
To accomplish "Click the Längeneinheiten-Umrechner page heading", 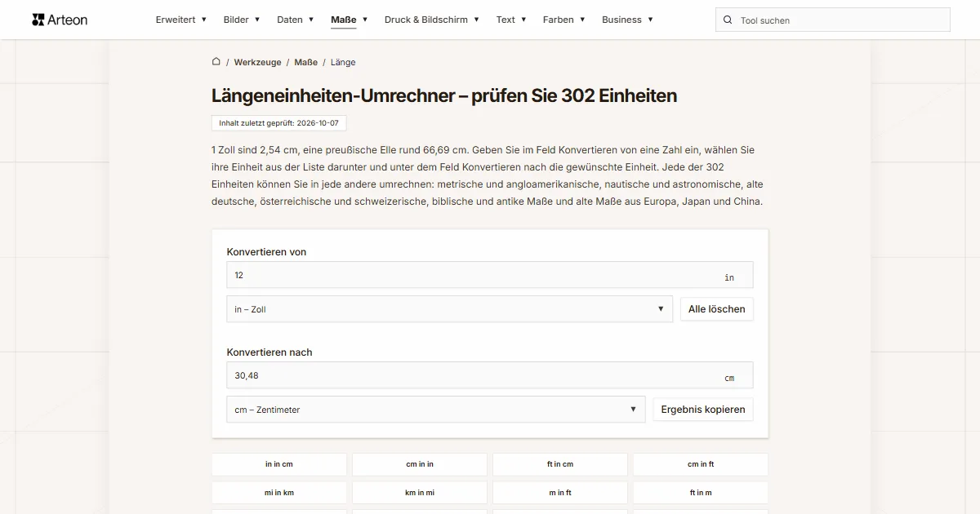I will 444,95.
